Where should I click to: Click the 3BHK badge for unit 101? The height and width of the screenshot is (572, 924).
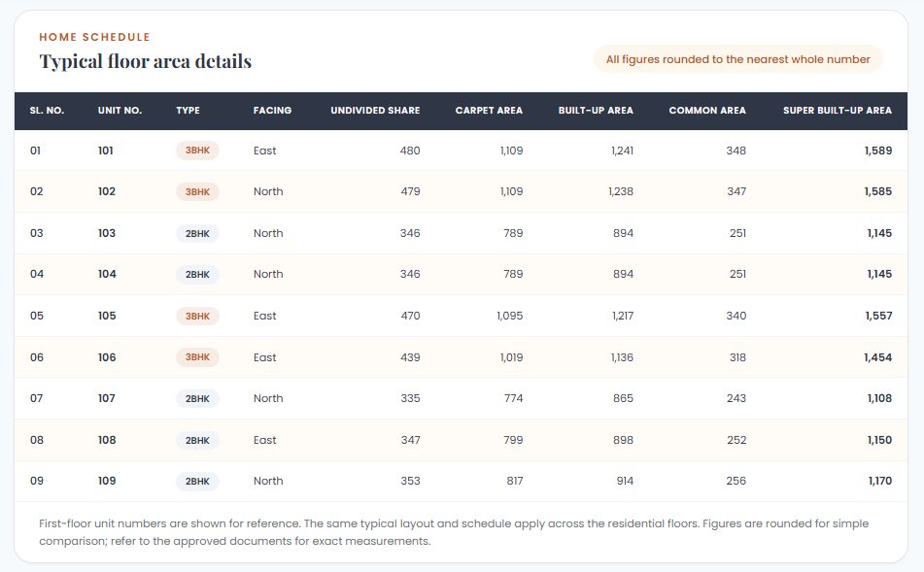click(197, 151)
